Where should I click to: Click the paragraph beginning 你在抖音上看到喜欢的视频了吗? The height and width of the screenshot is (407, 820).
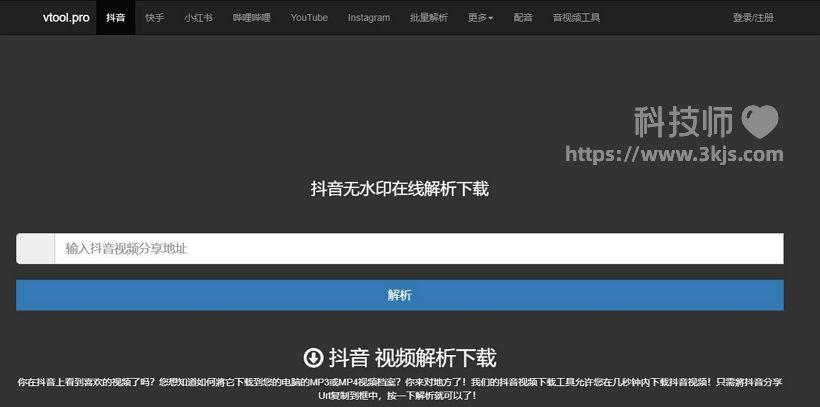click(x=400, y=389)
